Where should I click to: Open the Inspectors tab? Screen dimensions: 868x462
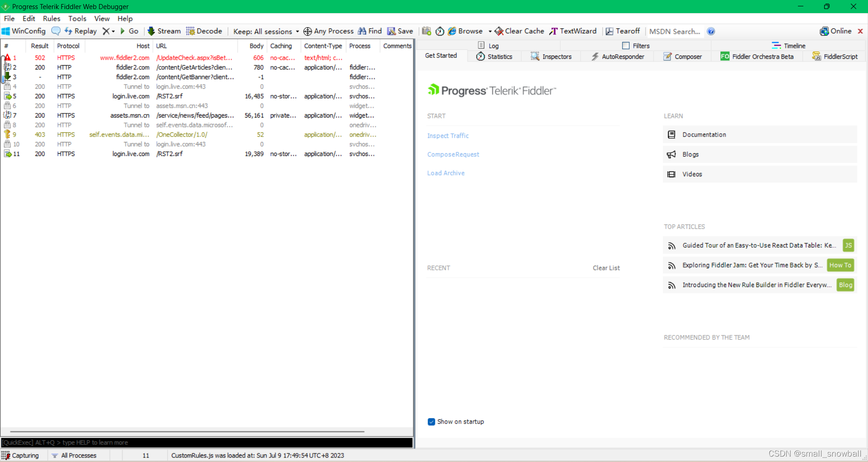[551, 57]
